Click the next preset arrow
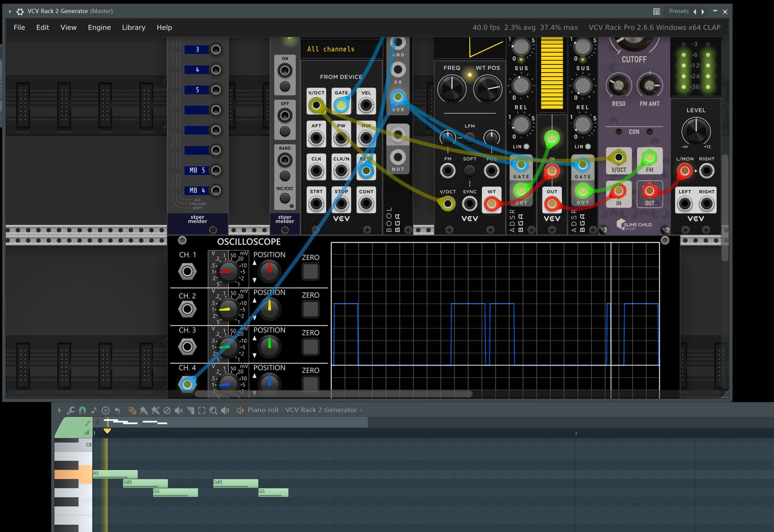The width and height of the screenshot is (774, 532). [x=703, y=12]
